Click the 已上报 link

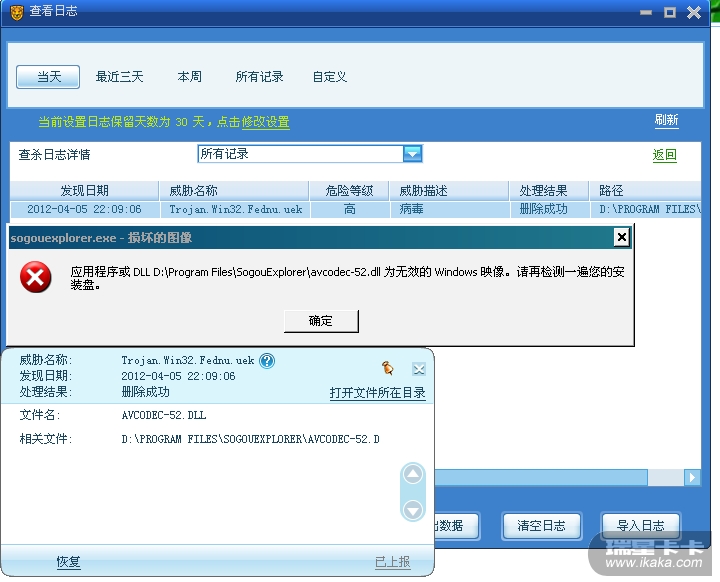pos(393,562)
